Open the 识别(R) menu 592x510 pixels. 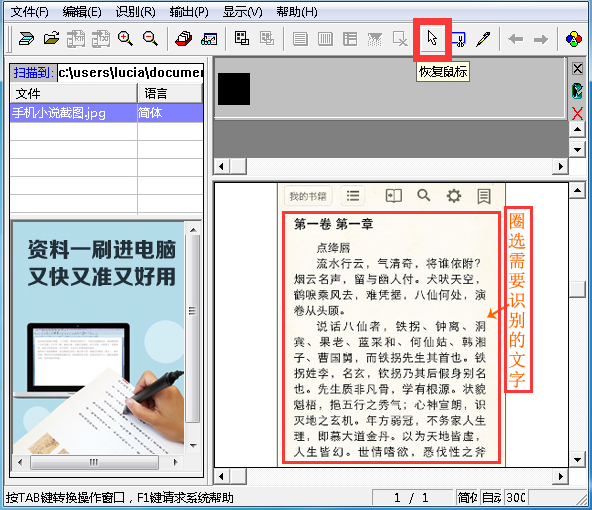point(136,12)
